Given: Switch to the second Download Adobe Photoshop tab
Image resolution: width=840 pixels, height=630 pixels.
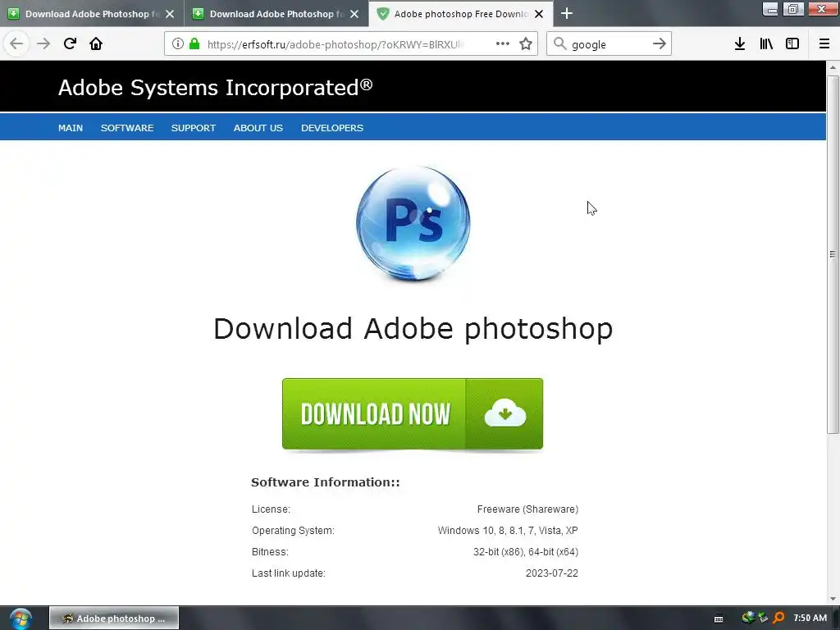Looking at the screenshot, I should coord(276,14).
